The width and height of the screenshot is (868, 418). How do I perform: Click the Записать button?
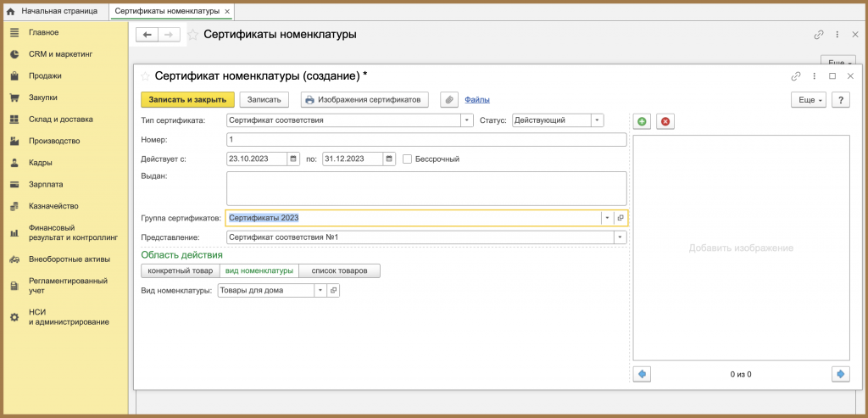tap(264, 100)
